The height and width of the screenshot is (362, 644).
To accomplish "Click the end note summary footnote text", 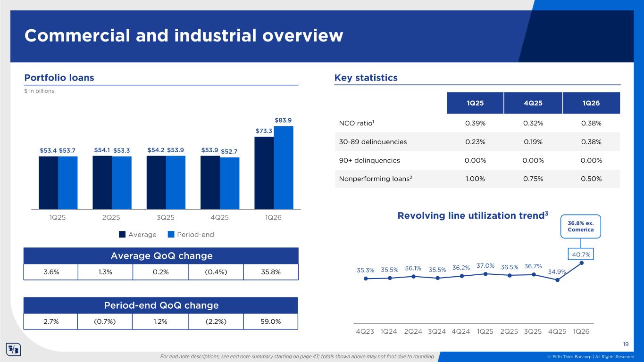I will (297, 356).
